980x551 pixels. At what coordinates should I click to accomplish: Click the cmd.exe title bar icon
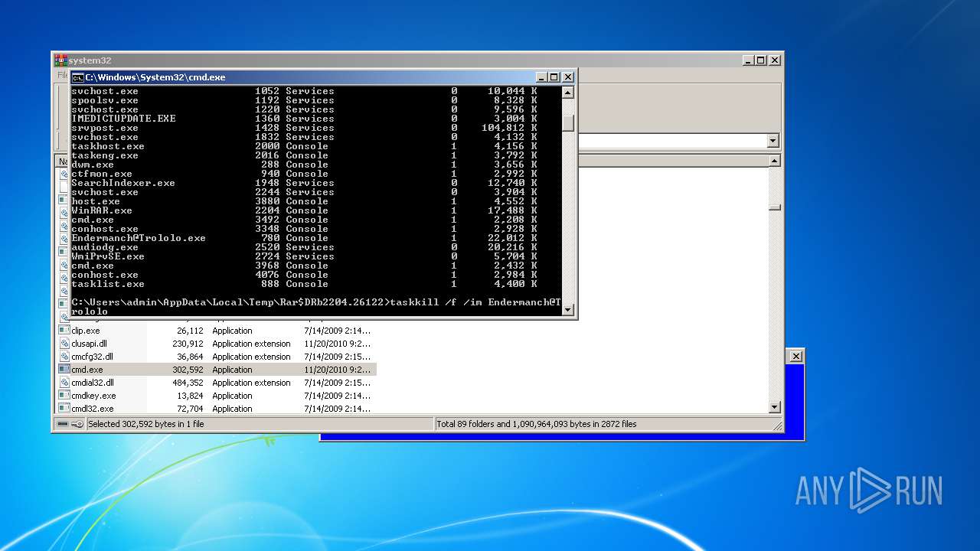(x=77, y=77)
